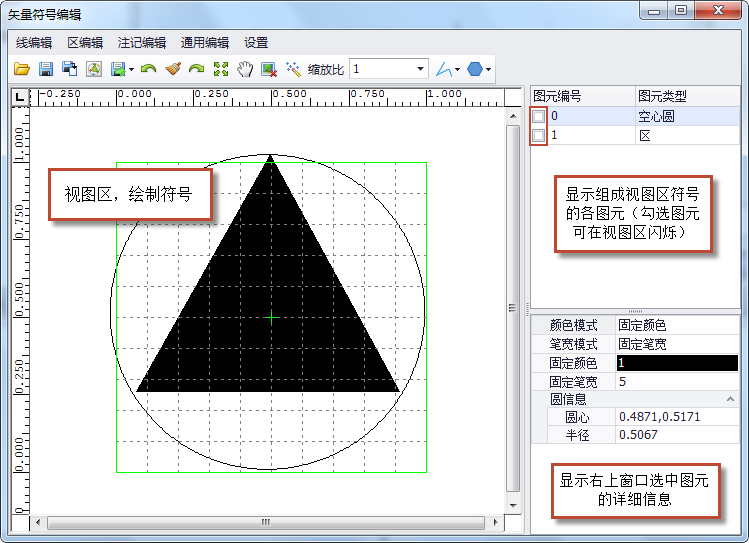Click the undo green arrow icon
The height and width of the screenshot is (543, 749).
(148, 69)
